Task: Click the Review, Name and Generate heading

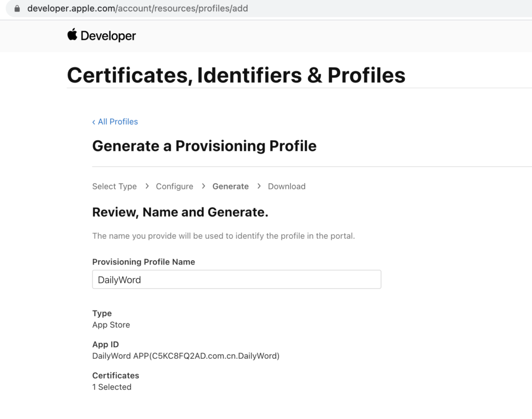Action: point(180,212)
